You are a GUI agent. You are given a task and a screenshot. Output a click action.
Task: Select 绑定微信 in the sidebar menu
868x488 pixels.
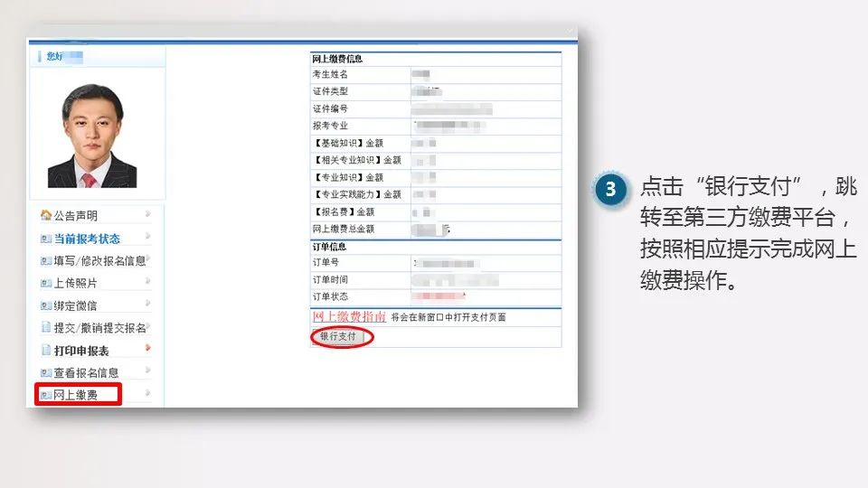75,305
